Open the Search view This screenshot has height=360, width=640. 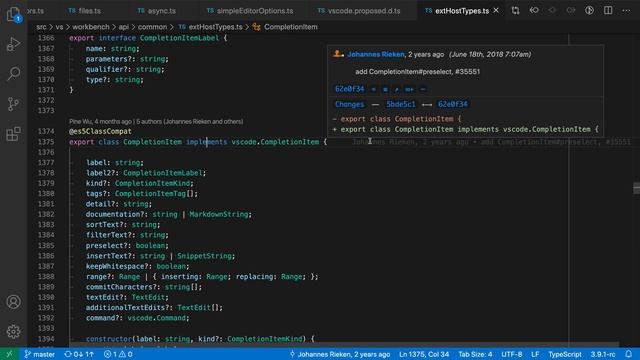[x=13, y=74]
